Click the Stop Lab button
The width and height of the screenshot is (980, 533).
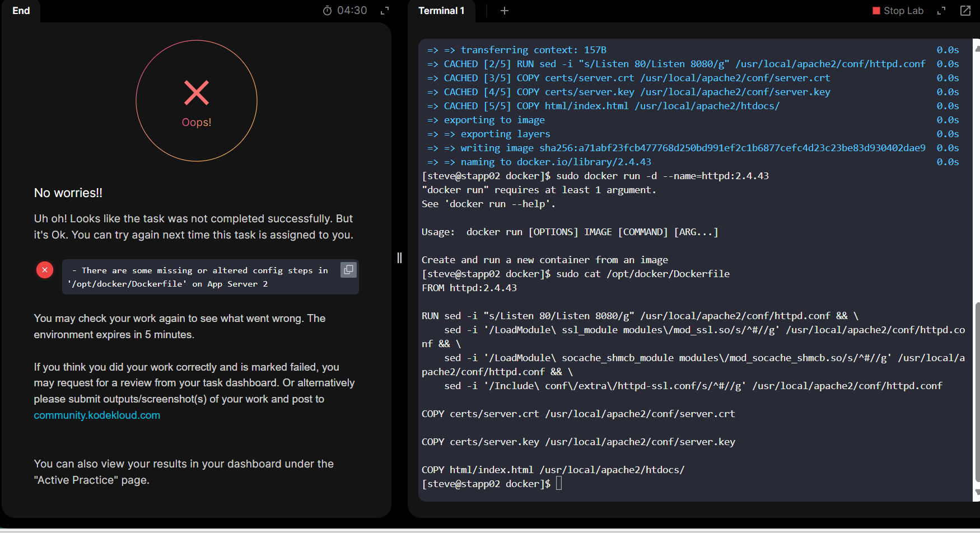pyautogui.click(x=898, y=11)
